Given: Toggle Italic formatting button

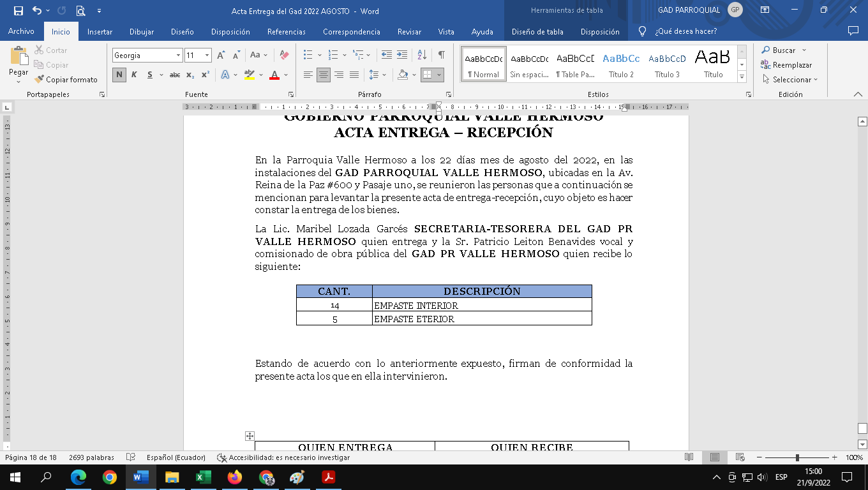Looking at the screenshot, I should (x=134, y=75).
